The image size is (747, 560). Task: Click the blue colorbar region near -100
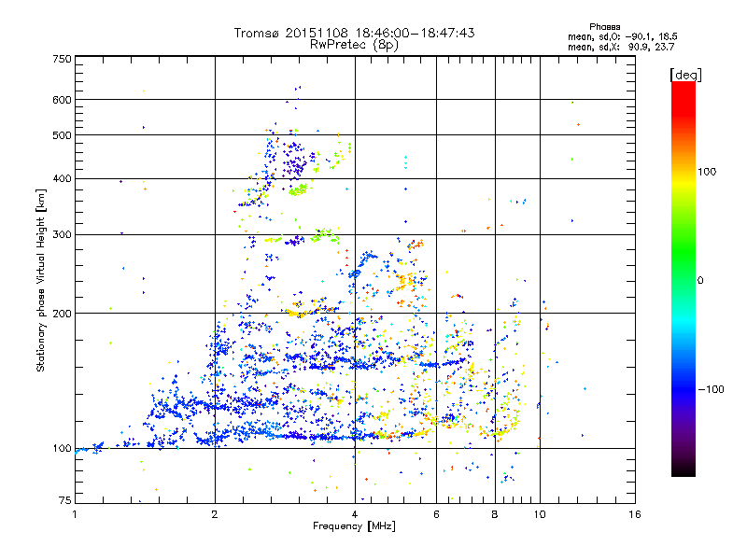click(684, 388)
